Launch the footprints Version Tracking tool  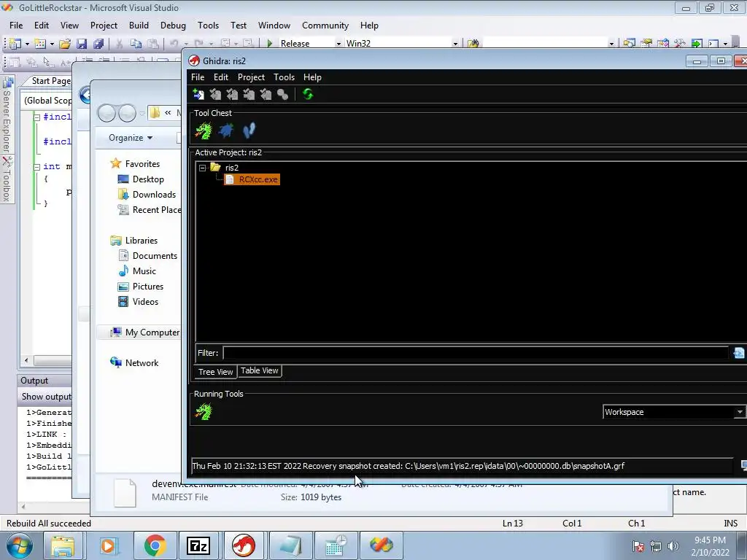pyautogui.click(x=249, y=131)
